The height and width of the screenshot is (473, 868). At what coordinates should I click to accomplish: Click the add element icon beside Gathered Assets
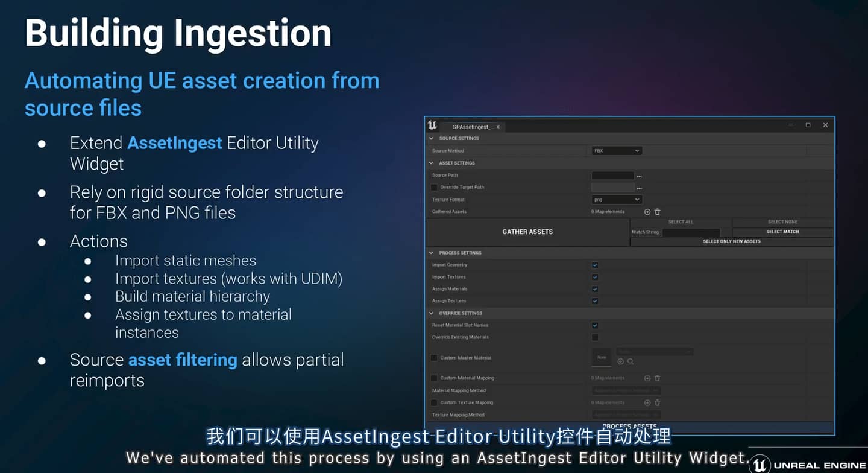click(647, 212)
